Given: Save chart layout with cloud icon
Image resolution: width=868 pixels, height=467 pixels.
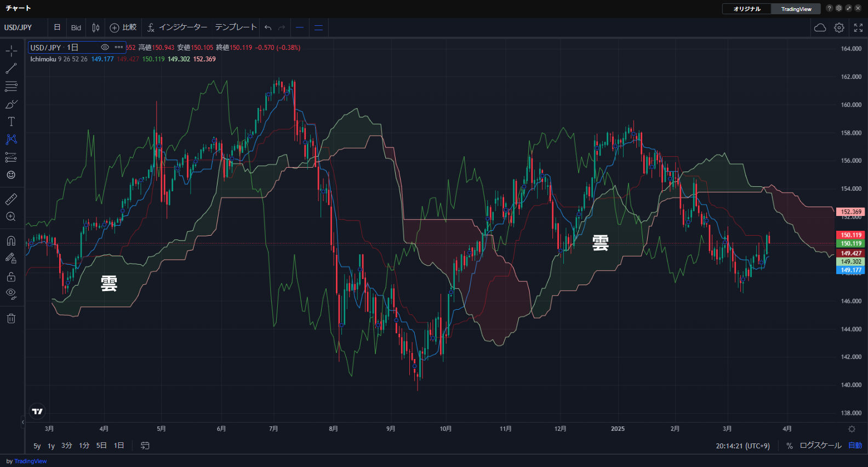Looking at the screenshot, I should click(820, 27).
